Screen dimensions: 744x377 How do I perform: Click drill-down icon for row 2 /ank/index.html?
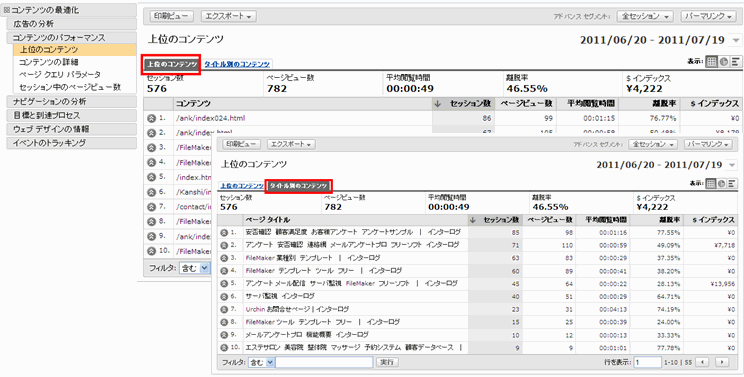click(x=152, y=132)
